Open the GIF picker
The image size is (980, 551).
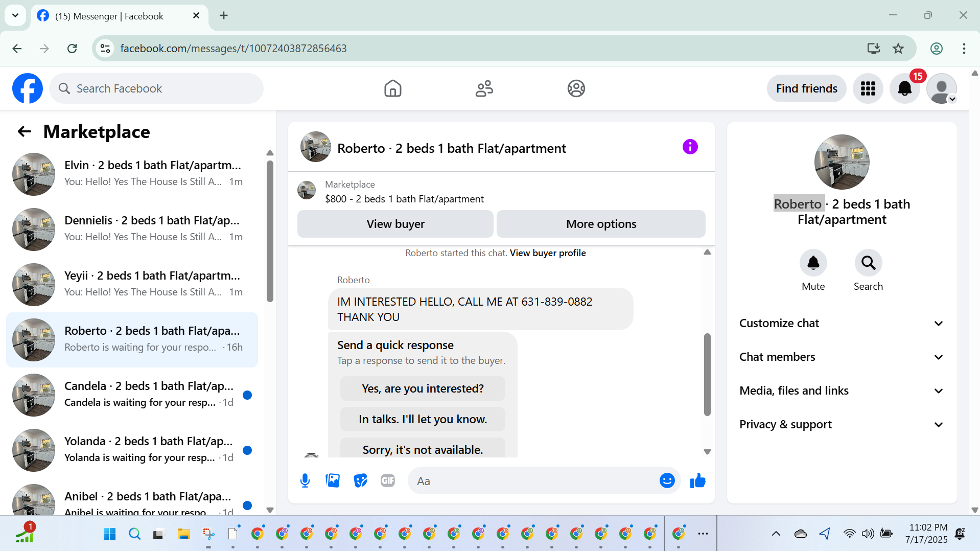point(388,480)
